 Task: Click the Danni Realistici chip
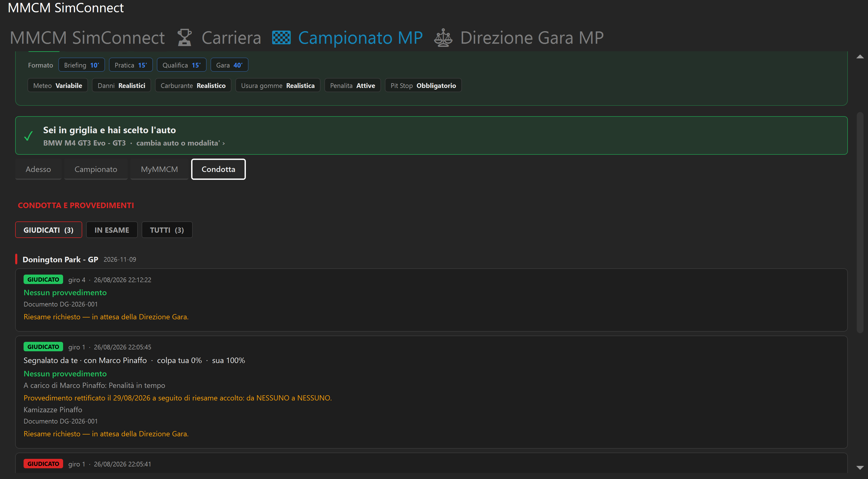121,86
